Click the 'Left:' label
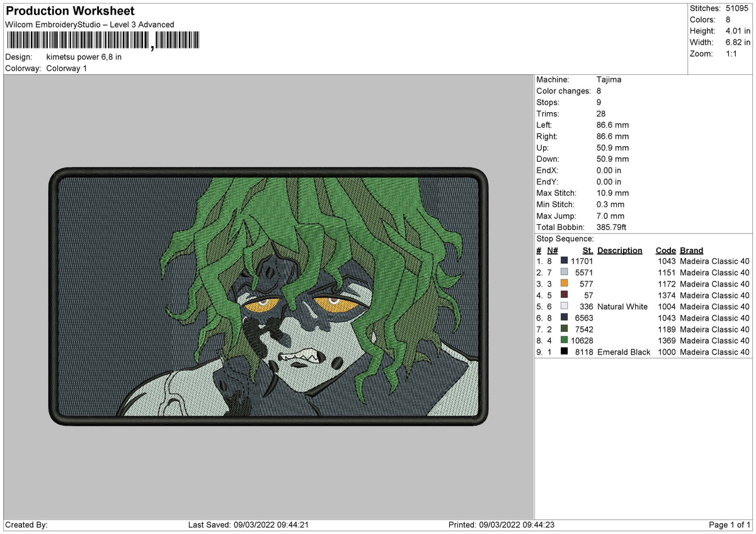The width and height of the screenshot is (756, 534). point(545,125)
